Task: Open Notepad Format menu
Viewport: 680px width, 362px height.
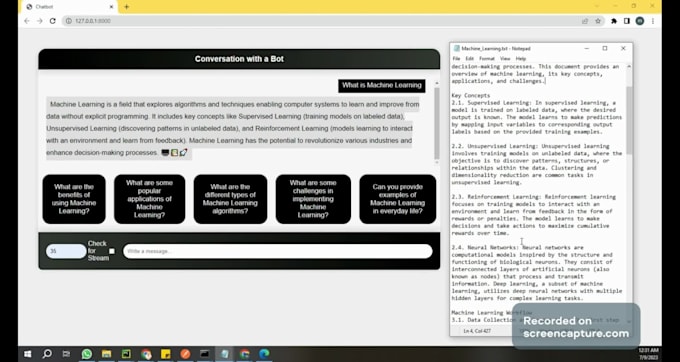Action: pyautogui.click(x=487, y=59)
